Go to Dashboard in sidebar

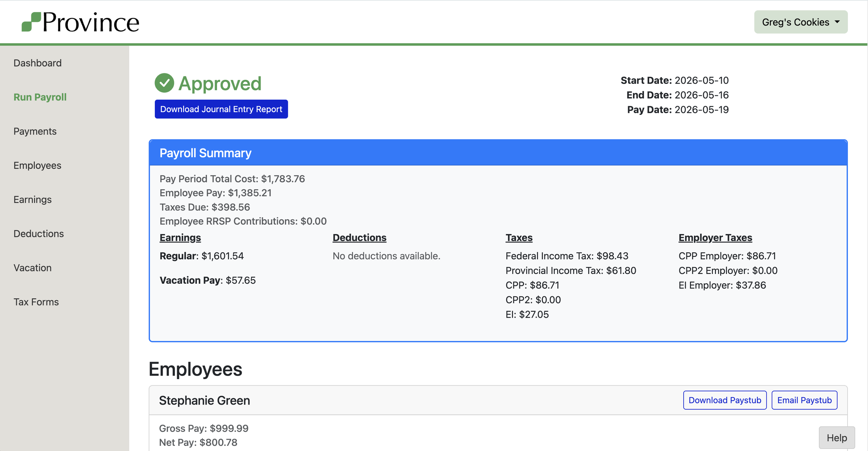pos(37,63)
